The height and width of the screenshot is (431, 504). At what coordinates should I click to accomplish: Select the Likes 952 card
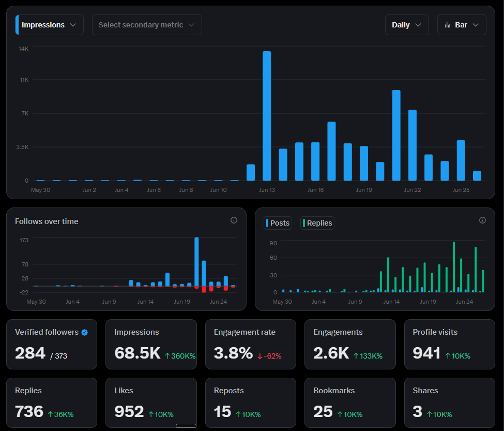pos(151,403)
